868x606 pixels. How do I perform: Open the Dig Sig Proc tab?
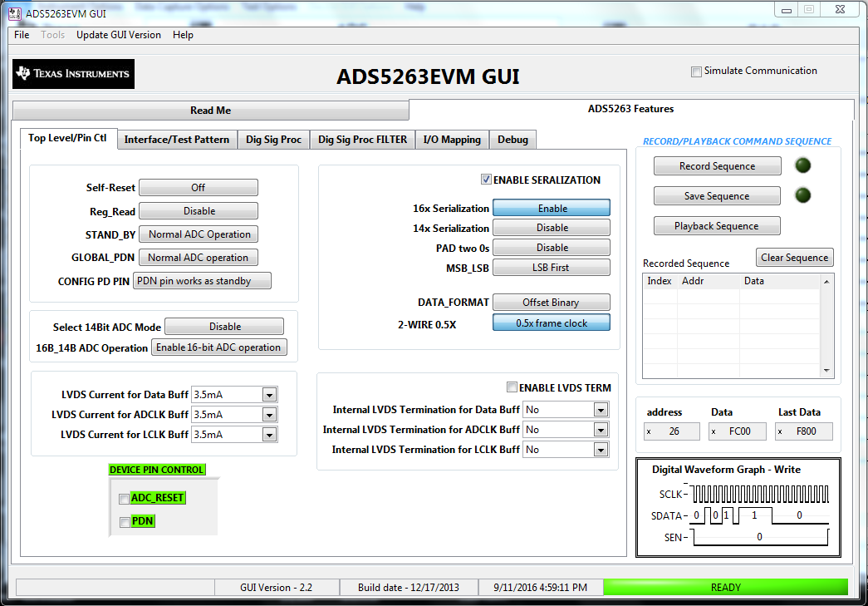(273, 140)
